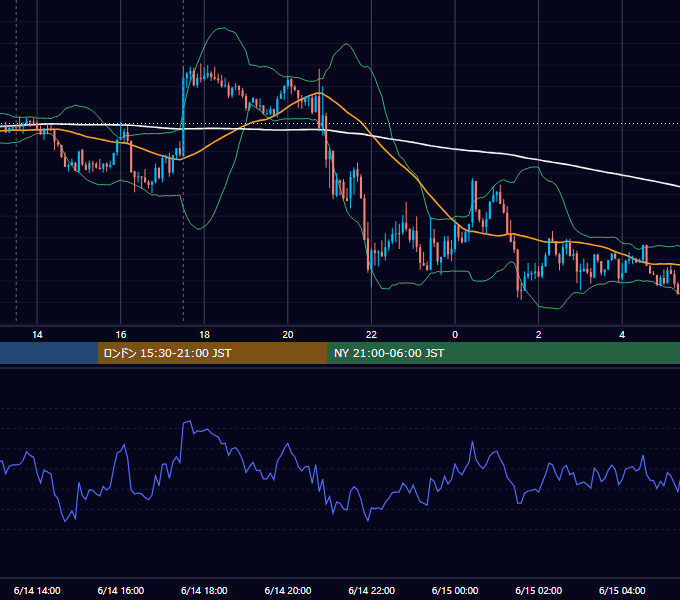Click the 6/14 16:00 date label
This screenshot has width=680, height=600.
(121, 590)
